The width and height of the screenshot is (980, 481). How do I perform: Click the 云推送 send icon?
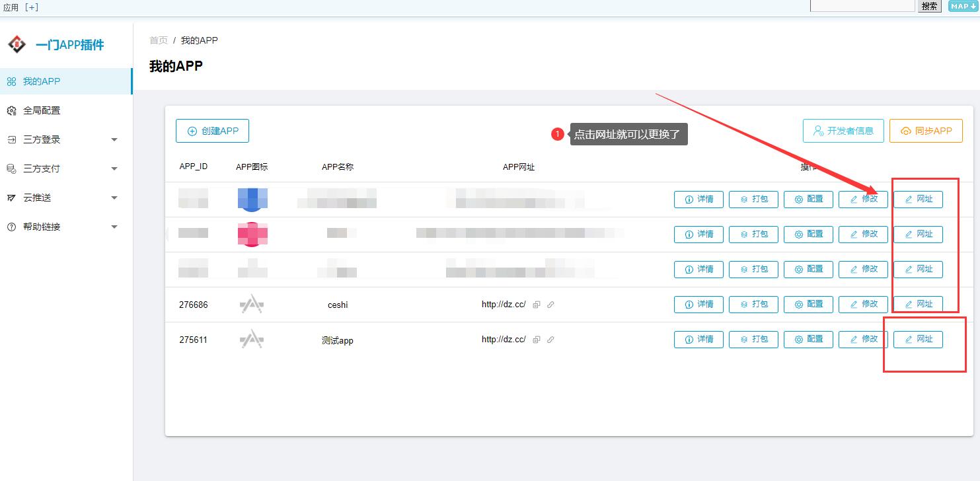11,198
